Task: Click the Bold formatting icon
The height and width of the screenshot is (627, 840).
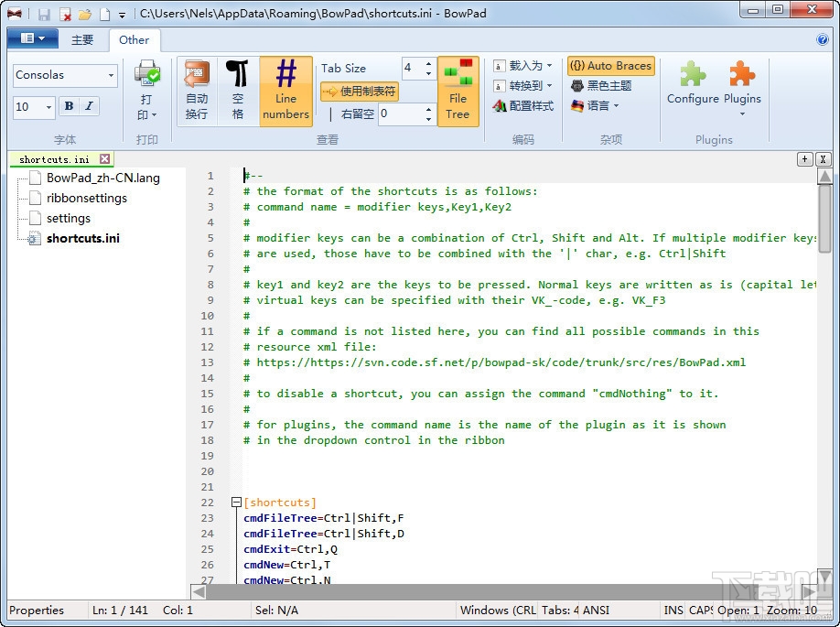Action: tap(69, 107)
